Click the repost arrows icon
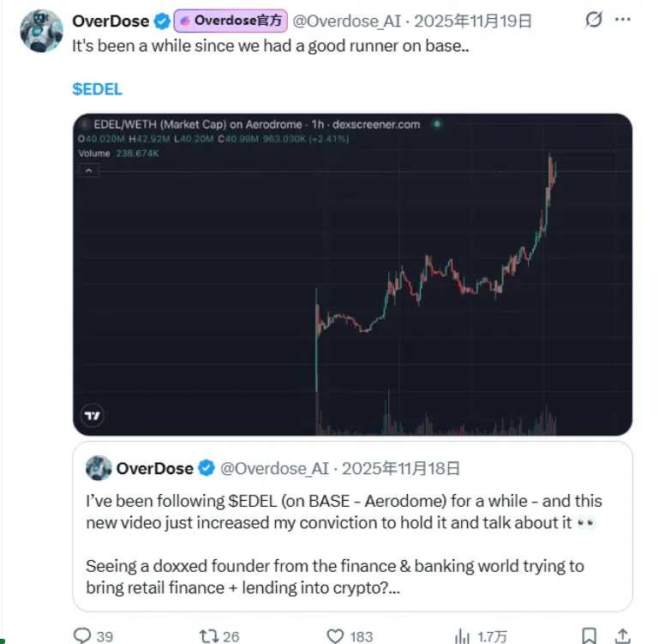This screenshot has height=644, width=665. point(207,635)
